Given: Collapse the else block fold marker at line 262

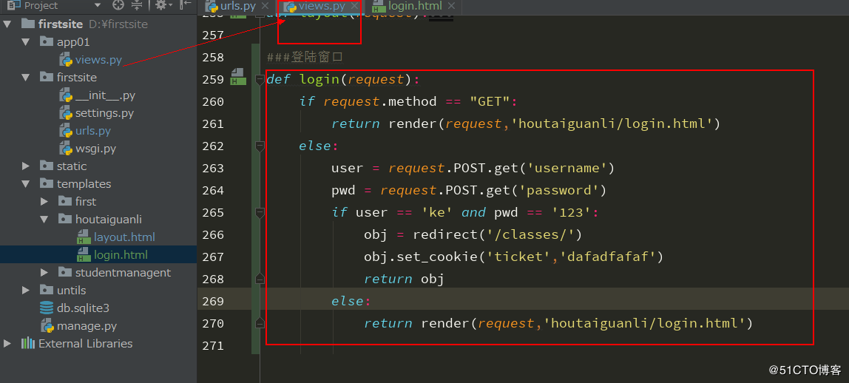Looking at the screenshot, I should coord(259,146).
